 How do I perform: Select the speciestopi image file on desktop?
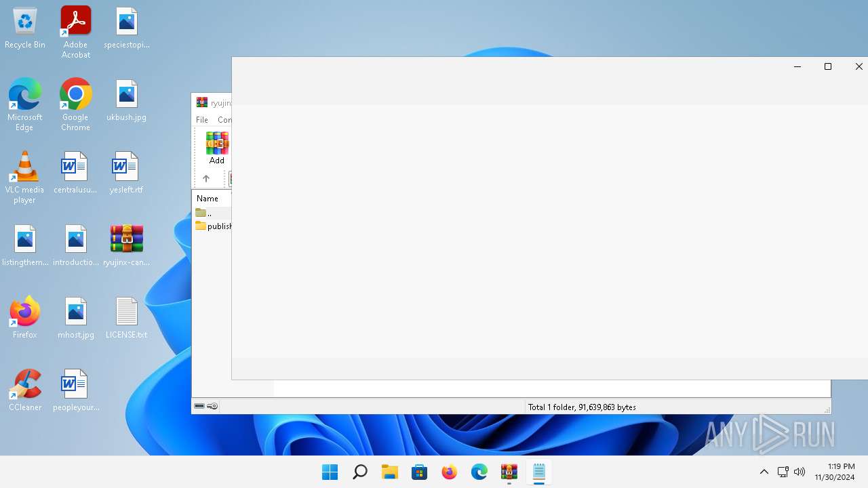(127, 29)
